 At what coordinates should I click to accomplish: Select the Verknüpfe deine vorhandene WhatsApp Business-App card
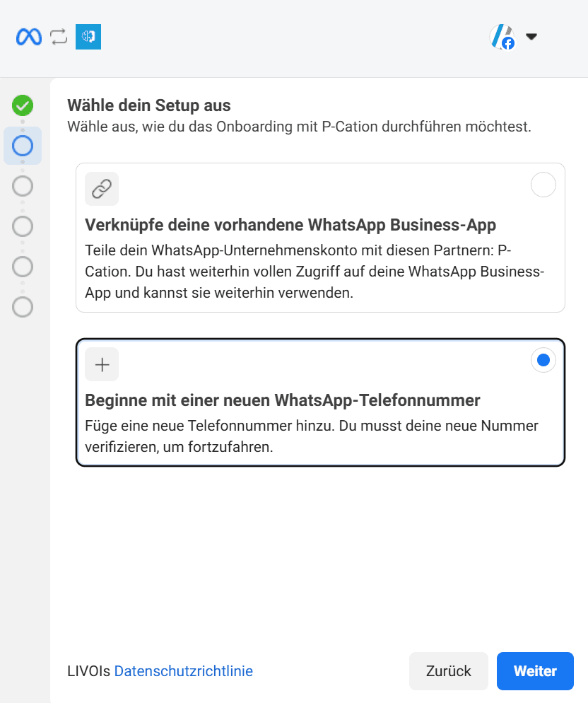point(319,237)
